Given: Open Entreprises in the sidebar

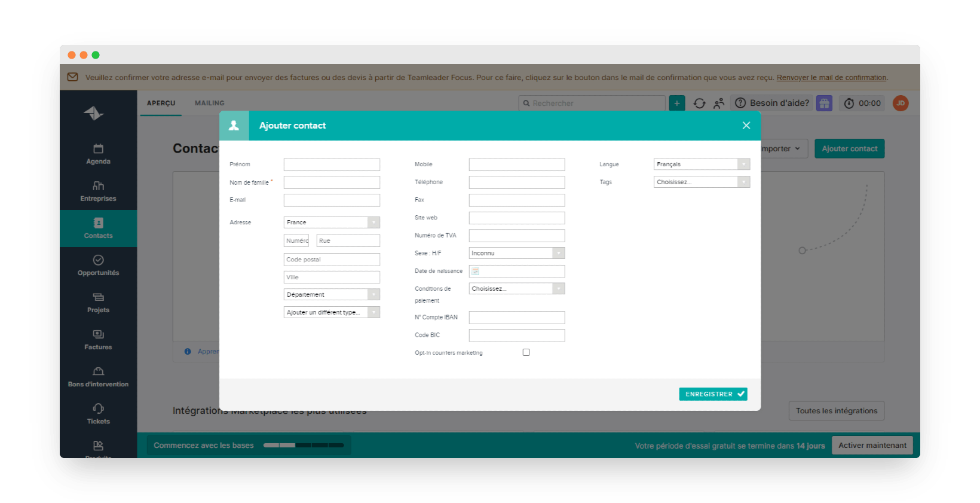Looking at the screenshot, I should [x=98, y=191].
